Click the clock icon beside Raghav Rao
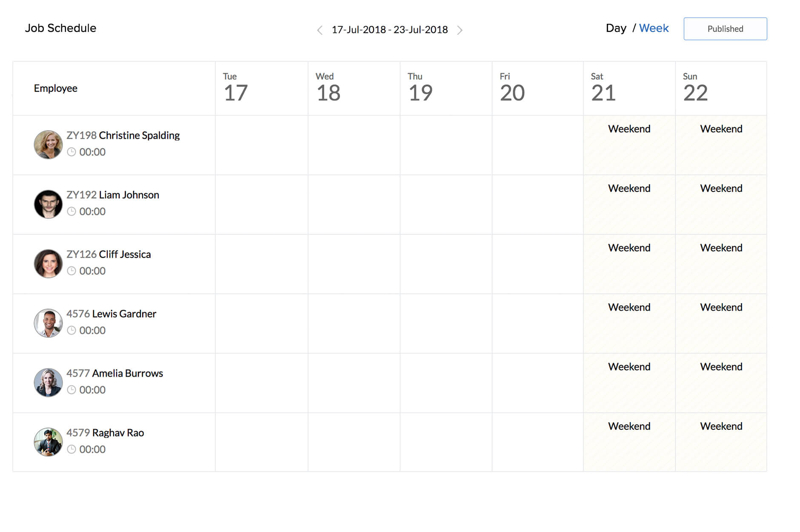Image resolution: width=800 pixels, height=532 pixels. (x=72, y=449)
